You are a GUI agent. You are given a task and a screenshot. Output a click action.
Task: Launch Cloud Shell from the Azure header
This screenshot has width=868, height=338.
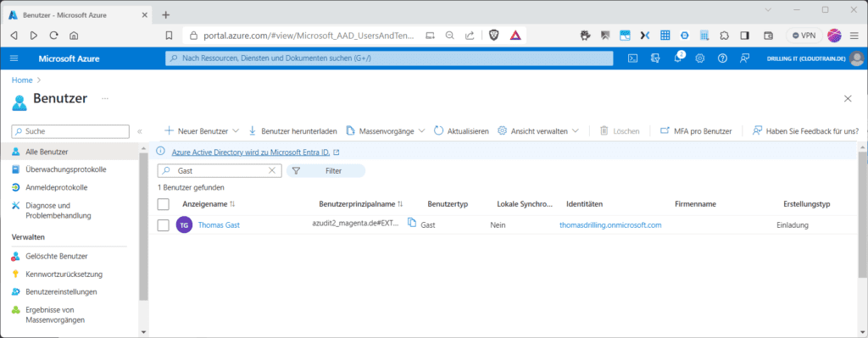pos(632,58)
